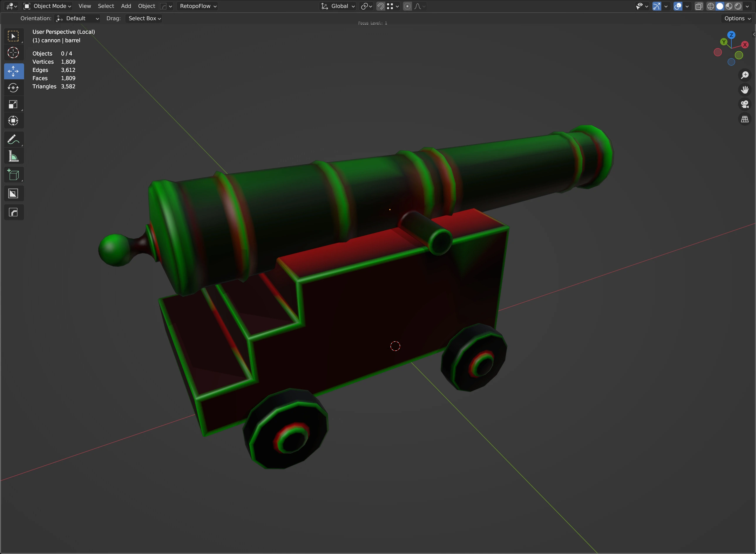756x554 pixels.
Task: Open the Select menu
Action: (106, 6)
